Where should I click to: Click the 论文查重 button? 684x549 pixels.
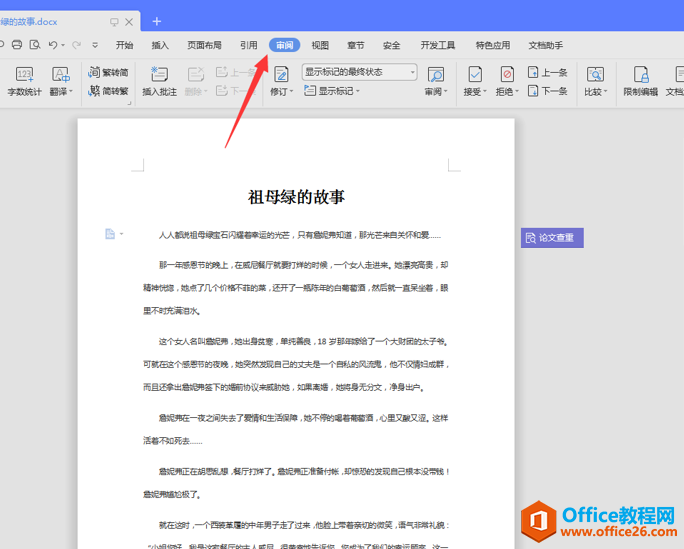coord(552,238)
